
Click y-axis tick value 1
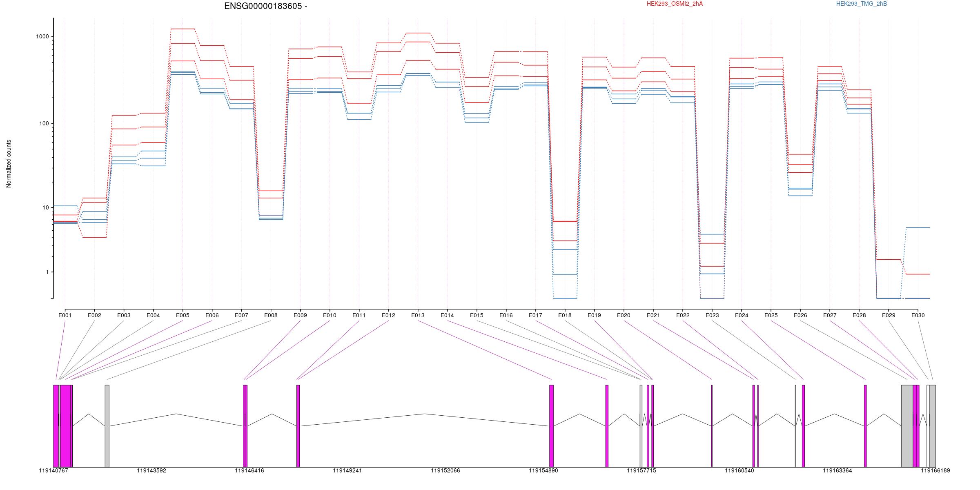pyautogui.click(x=47, y=272)
